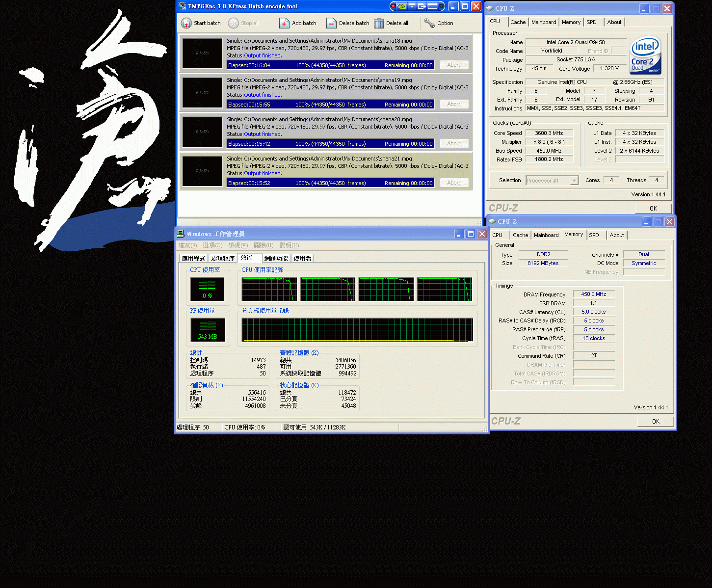The height and width of the screenshot is (588, 712).
Task: Click Abort for the shana19.mpg job
Action: click(454, 104)
